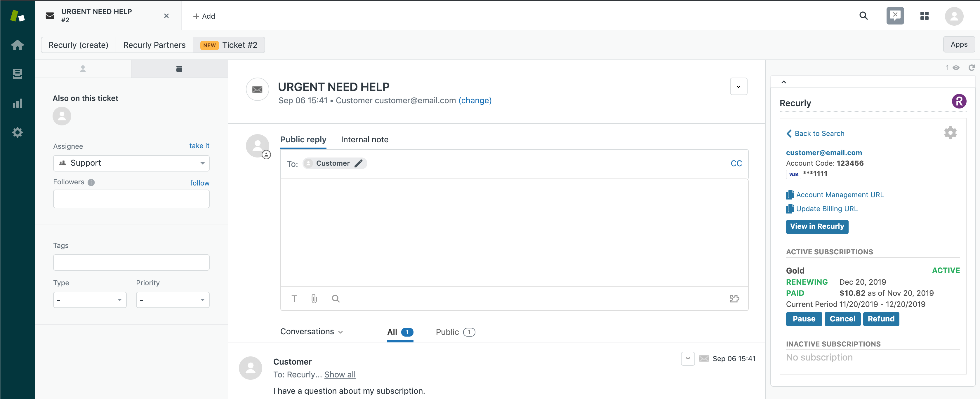Open the Views icon in left sidebar

click(x=18, y=74)
